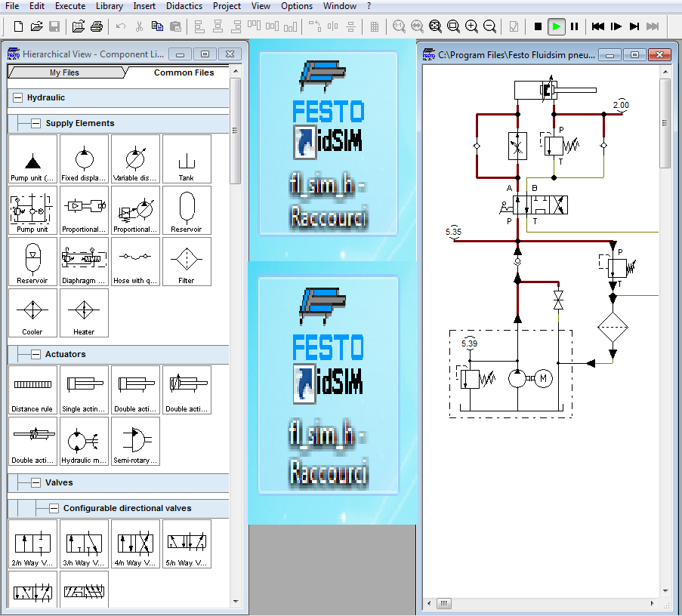Click the zoom out magnifier
Viewport: 682px width, 616px height.
pyautogui.click(x=489, y=26)
